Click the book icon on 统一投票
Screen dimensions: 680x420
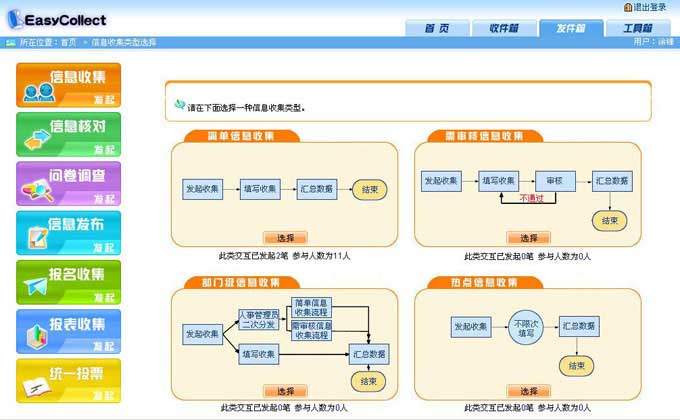36,387
